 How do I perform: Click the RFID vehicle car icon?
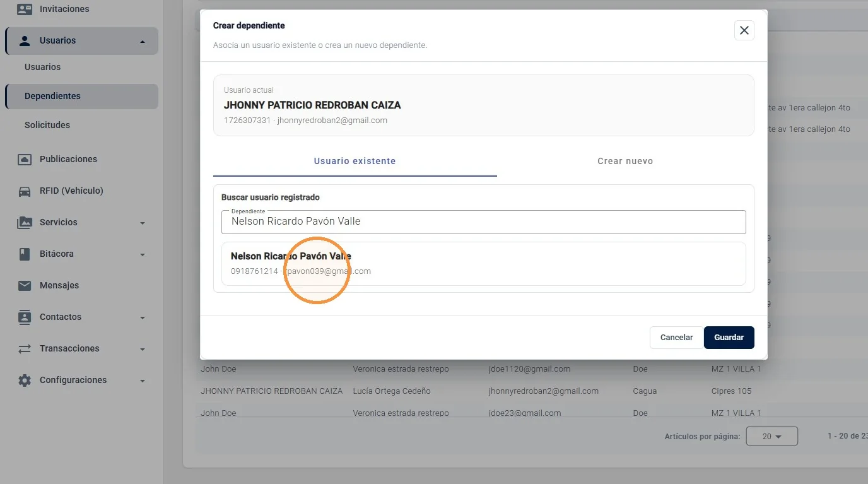[25, 191]
